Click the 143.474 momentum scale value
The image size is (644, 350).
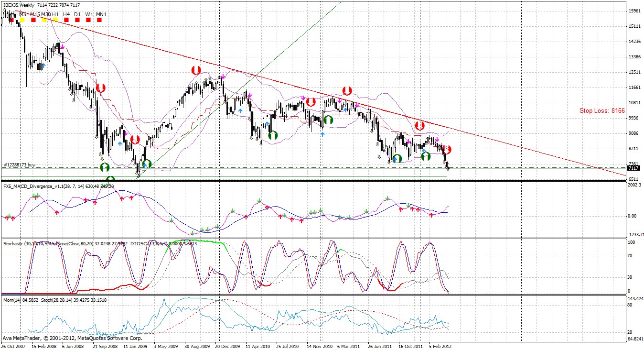[635, 298]
